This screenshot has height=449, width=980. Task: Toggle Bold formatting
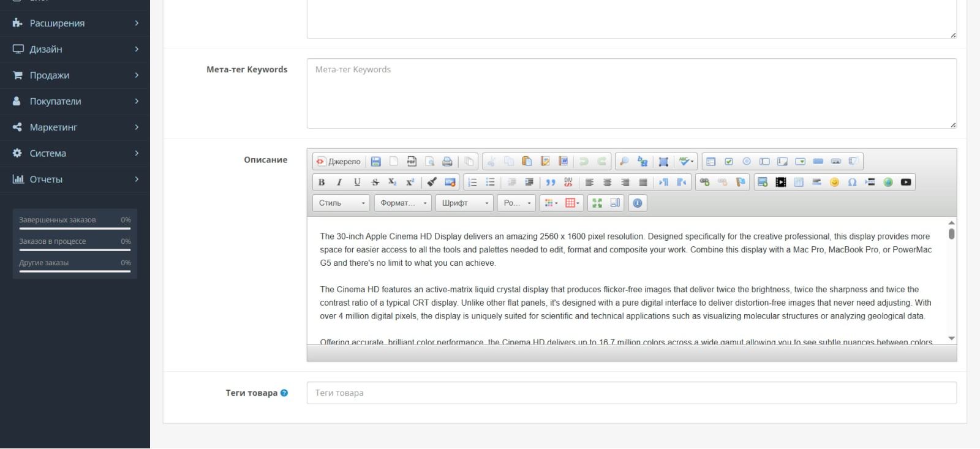pyautogui.click(x=322, y=183)
